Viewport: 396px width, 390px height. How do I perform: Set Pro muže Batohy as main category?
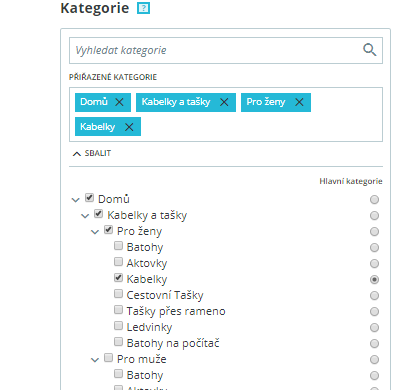[x=374, y=376]
